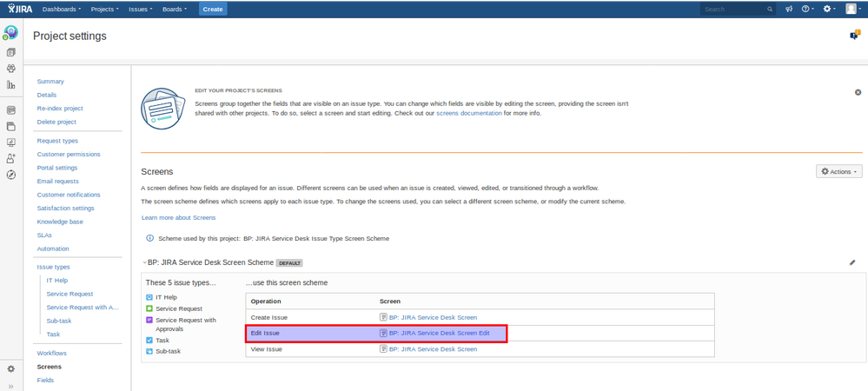Open the megaphone feedback icon in the header

coord(789,9)
